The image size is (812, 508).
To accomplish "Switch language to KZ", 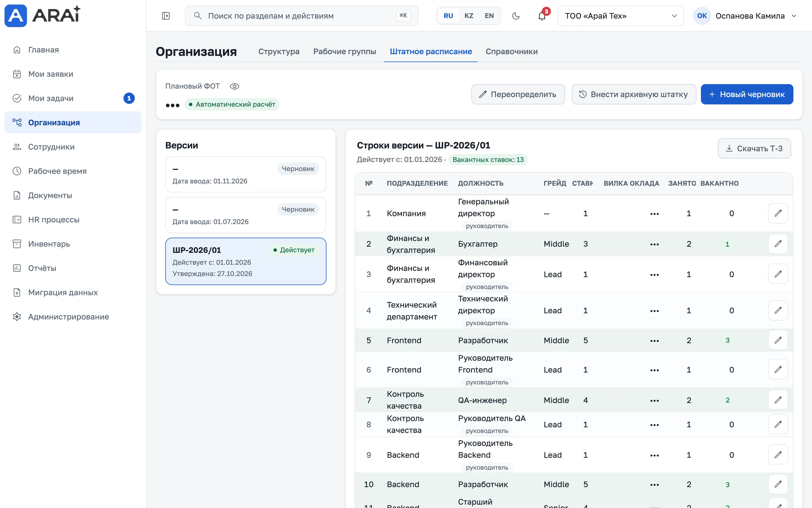I will [x=469, y=16].
